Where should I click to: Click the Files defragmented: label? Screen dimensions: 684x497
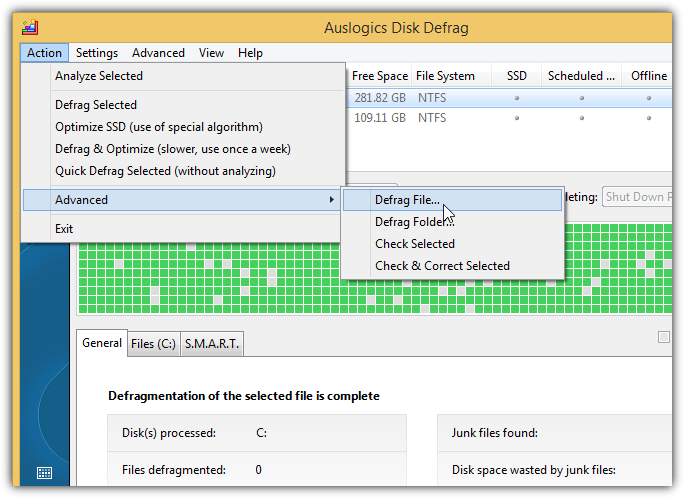[174, 470]
